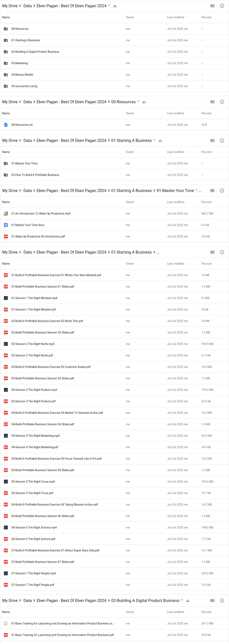Open 06-Build A Profitable Business Exercise 06 Taking Massive Action.pdf
Image resolution: width=229 pixels, height=644 pixels.
pos(55,505)
